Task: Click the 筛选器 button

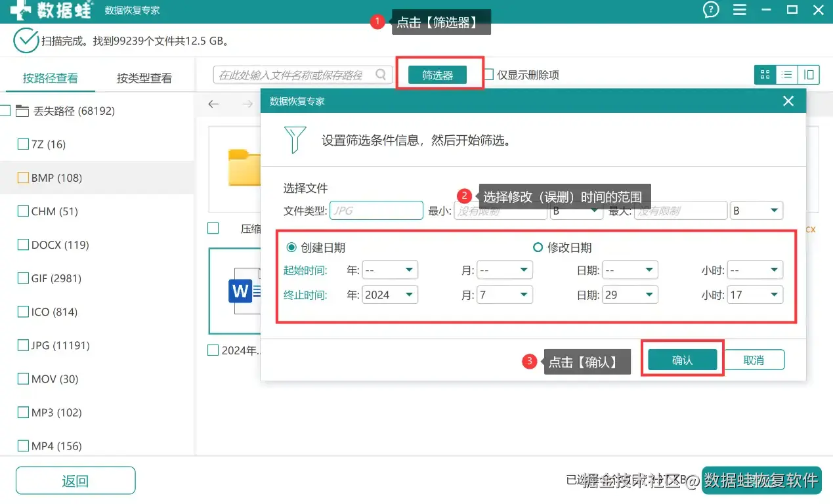Action: (437, 75)
